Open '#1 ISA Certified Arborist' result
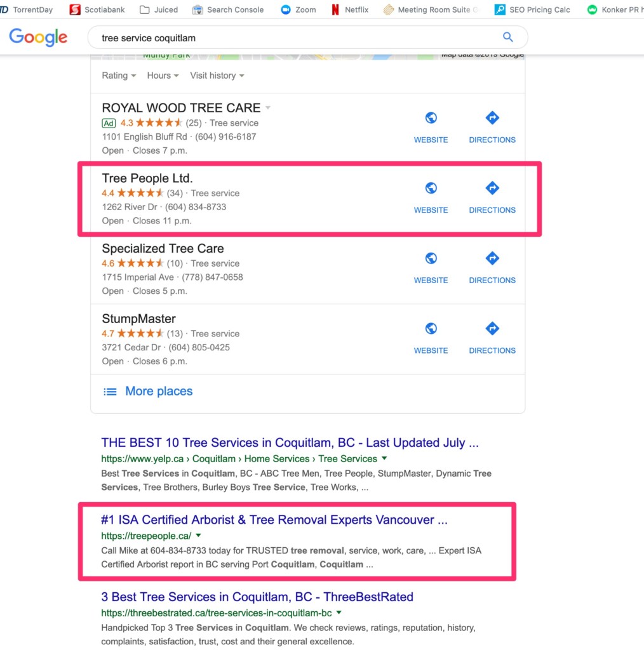The height and width of the screenshot is (650, 644). (x=274, y=519)
